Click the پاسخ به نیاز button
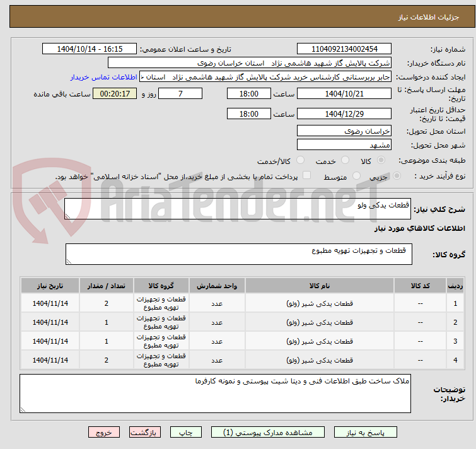 (365, 433)
